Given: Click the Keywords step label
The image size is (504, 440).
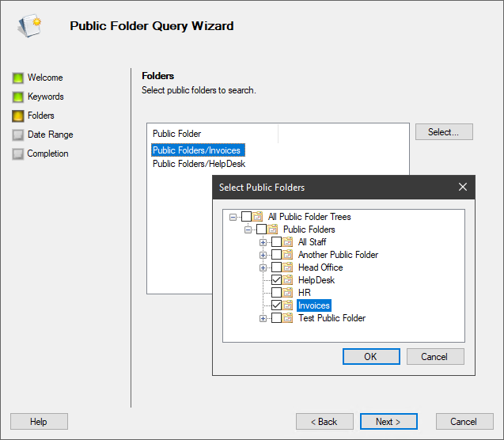Looking at the screenshot, I should [46, 97].
